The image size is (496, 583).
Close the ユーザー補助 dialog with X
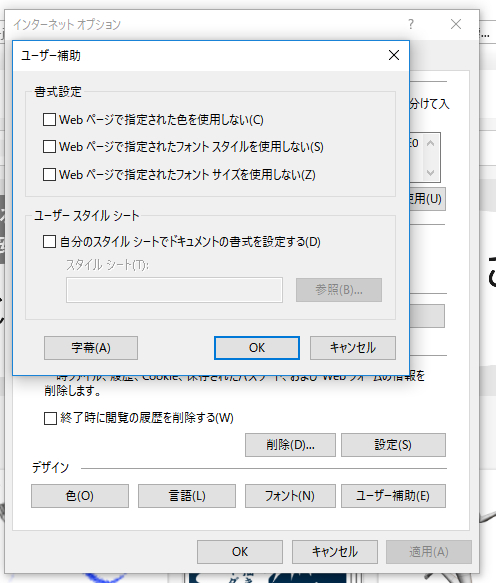(x=394, y=55)
